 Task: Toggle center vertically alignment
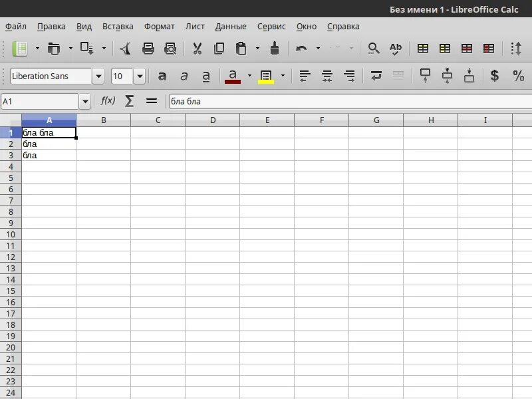(x=447, y=76)
